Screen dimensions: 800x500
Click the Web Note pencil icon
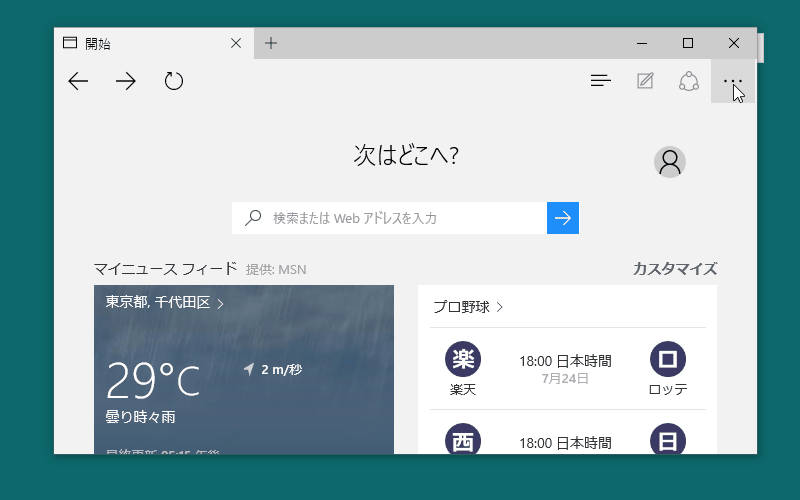click(x=645, y=81)
